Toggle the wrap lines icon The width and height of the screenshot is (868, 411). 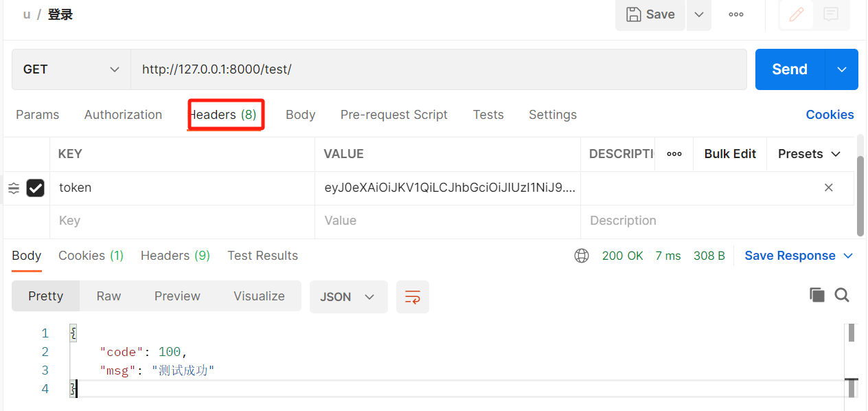413,297
